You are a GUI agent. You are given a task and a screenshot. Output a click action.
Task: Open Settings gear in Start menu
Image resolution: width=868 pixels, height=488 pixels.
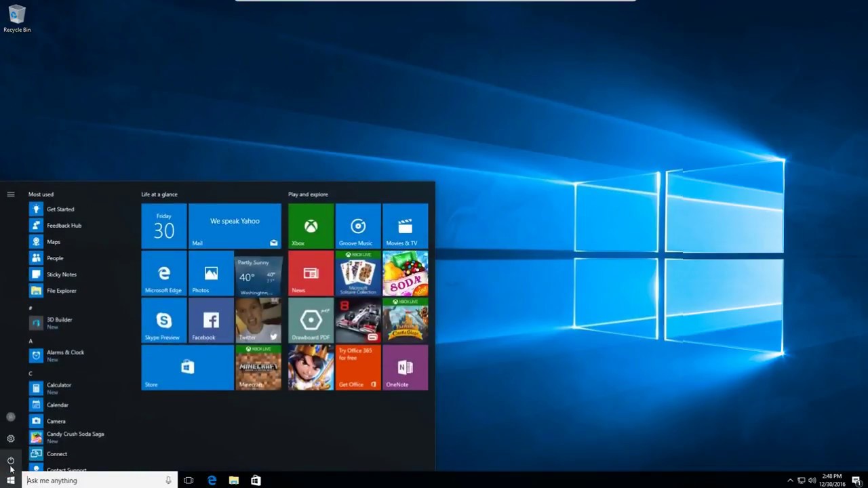11,439
